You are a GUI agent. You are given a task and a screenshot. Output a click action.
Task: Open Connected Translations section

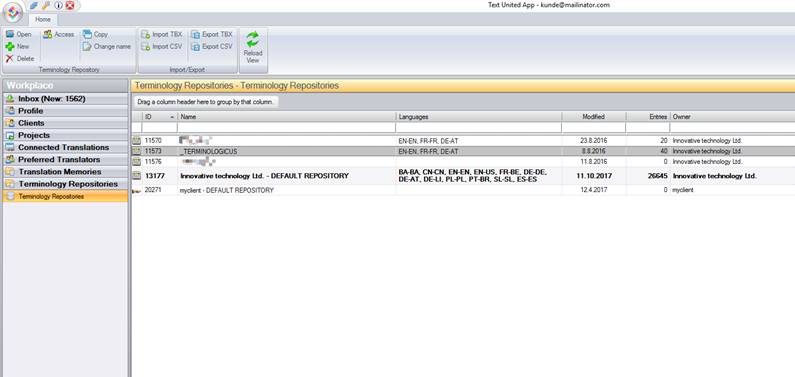(x=65, y=147)
